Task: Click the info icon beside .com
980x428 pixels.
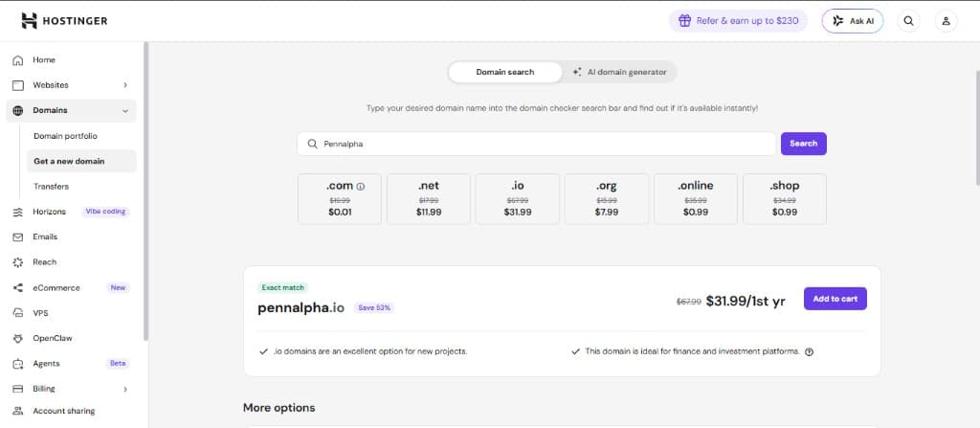Action: pos(361,187)
